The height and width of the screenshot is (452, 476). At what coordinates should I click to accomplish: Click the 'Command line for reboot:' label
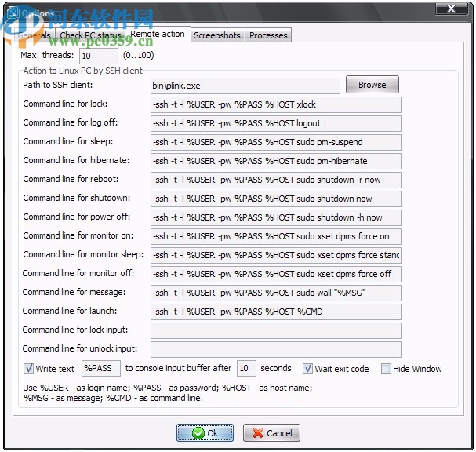71,179
